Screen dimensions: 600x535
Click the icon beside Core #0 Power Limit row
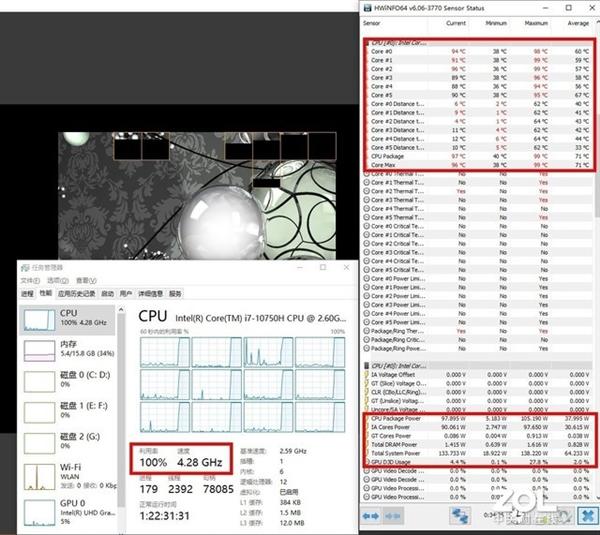click(366, 279)
